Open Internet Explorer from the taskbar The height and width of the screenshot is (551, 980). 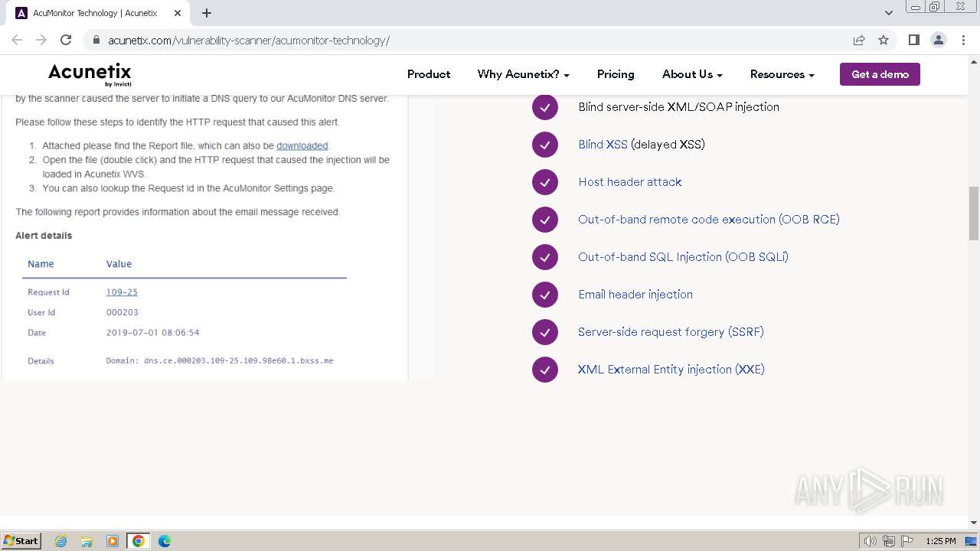click(61, 541)
